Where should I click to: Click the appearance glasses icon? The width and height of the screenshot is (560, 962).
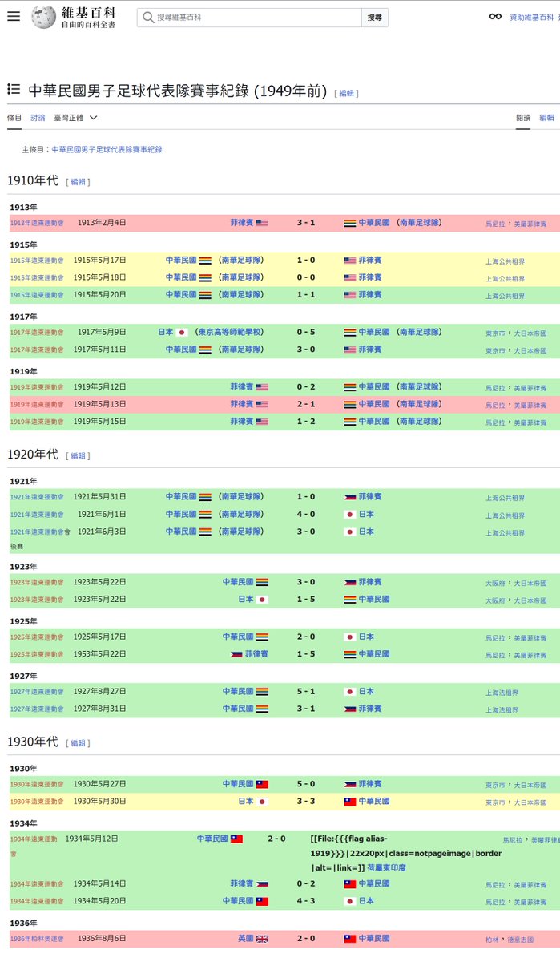coord(495,17)
